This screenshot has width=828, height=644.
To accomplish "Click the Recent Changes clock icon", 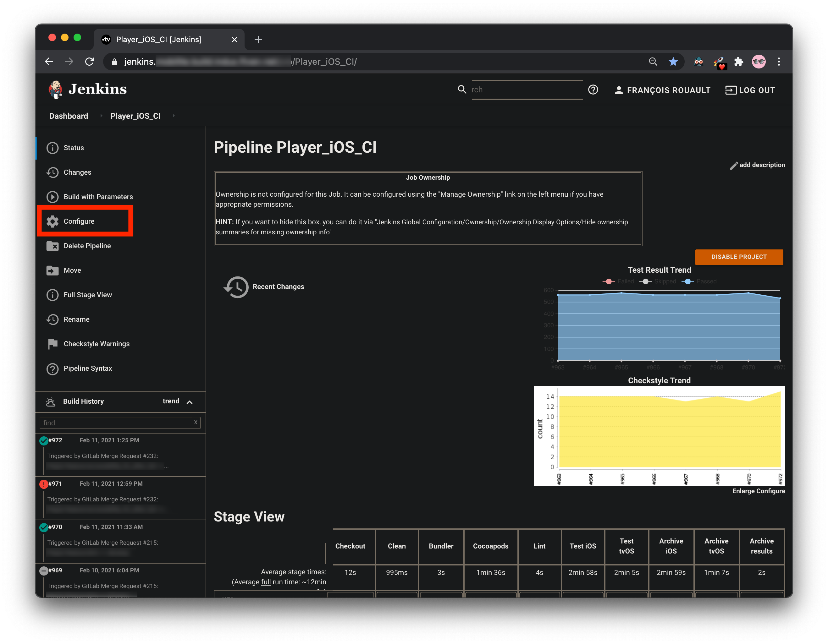I will tap(236, 287).
